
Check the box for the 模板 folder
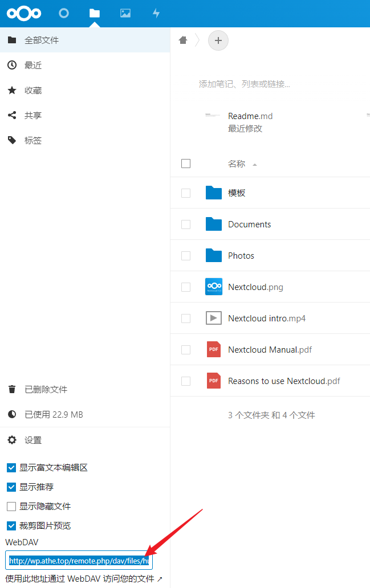point(186,193)
